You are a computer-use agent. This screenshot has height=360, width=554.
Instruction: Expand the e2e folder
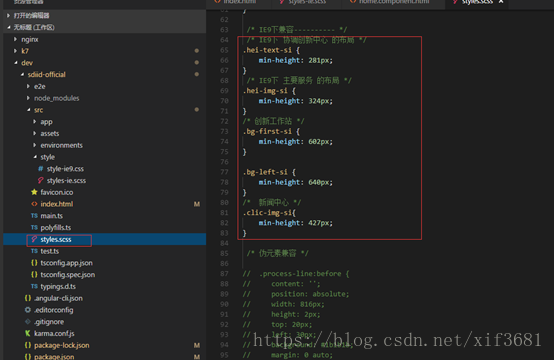(28, 86)
